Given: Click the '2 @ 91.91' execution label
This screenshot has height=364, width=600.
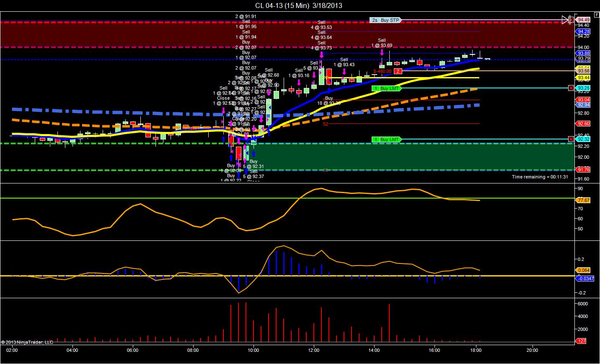Looking at the screenshot, I should point(246,17).
